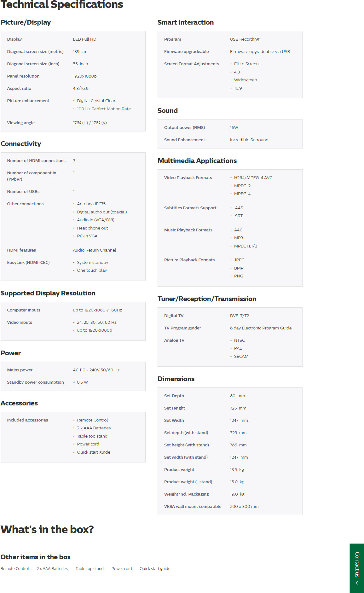Click the Technical Specifications heading
This screenshot has width=364, height=593.
click(x=62, y=4)
